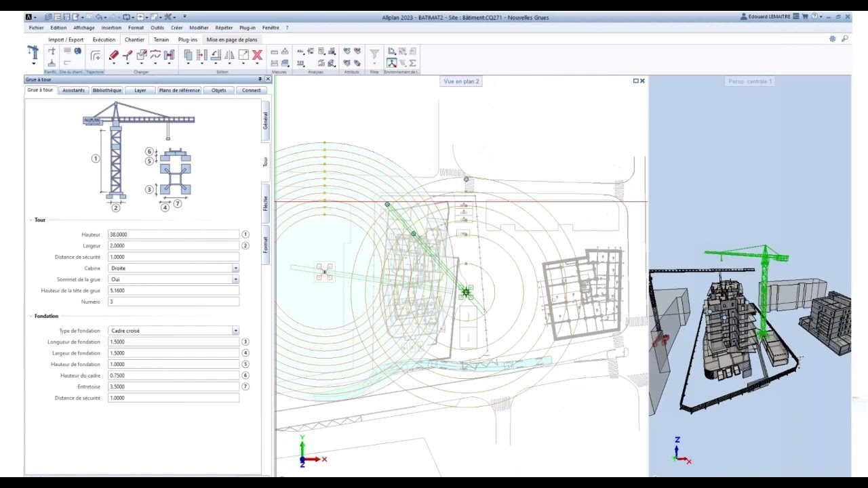
Task: Open the Bibliothèque palette tab
Action: click(x=107, y=90)
